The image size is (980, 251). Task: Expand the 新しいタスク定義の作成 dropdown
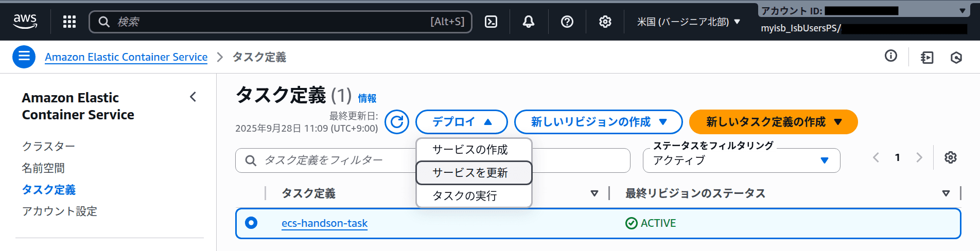[x=774, y=122]
